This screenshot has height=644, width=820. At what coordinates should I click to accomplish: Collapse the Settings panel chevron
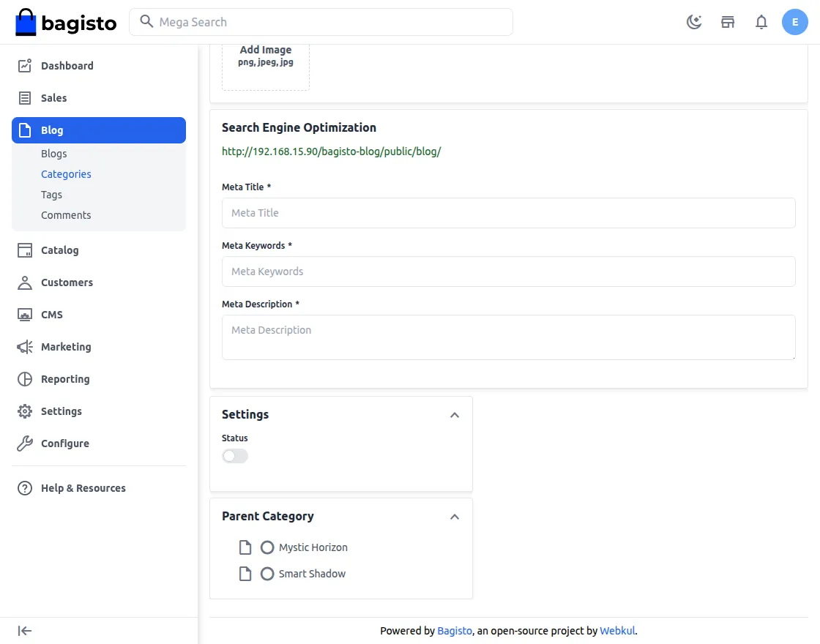click(x=455, y=415)
